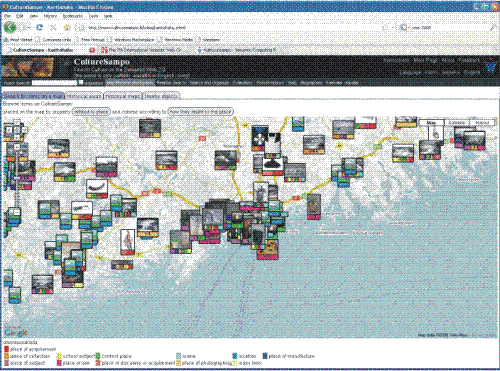Viewport: 500px width, 371px height.
Task: Switch to the Nearby objects tab
Action: pyautogui.click(x=161, y=96)
